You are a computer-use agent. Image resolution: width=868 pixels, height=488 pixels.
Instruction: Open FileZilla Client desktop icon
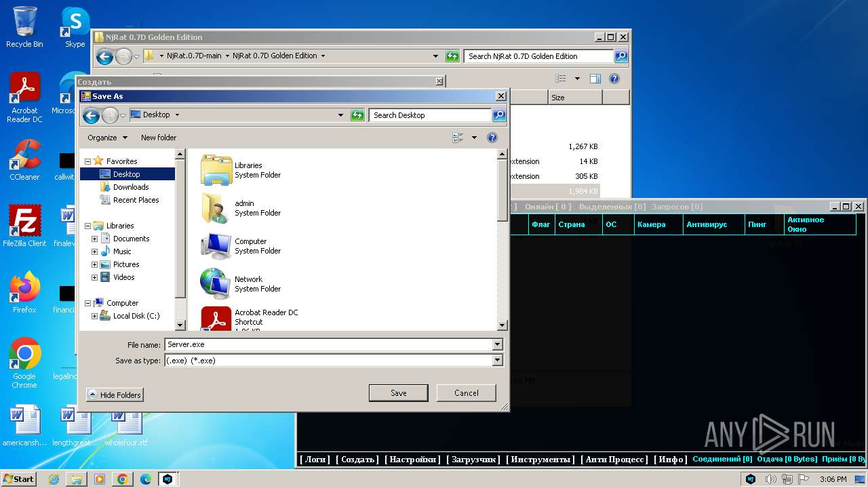[x=24, y=226]
